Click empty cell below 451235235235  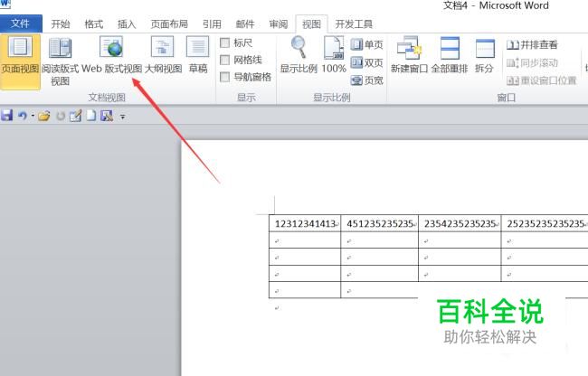380,240
